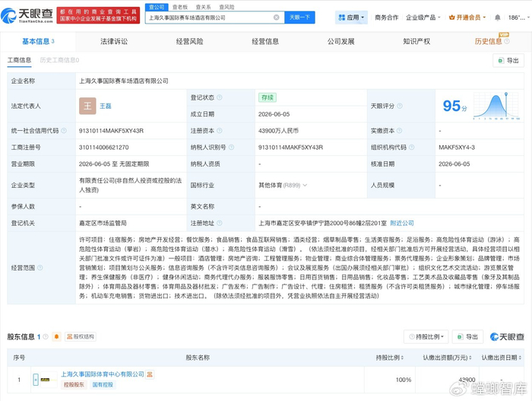
Task: Click the equity icon after 上海久事国际体育中心有限公司
Action: click(x=150, y=374)
